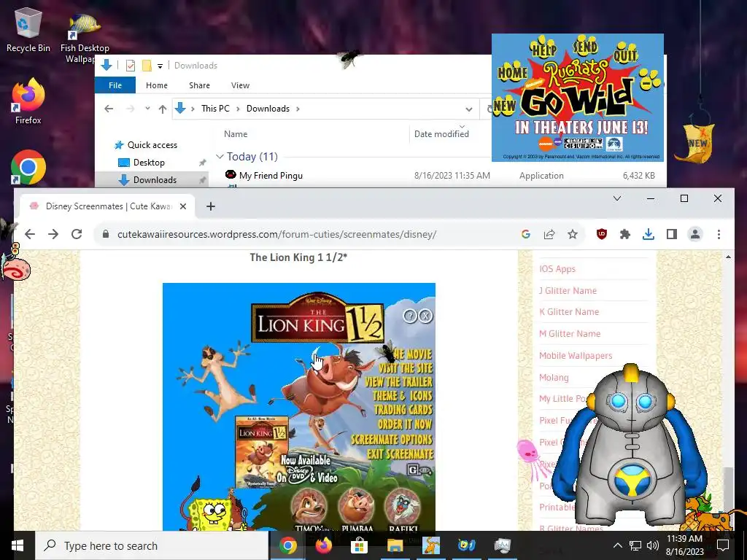Launch Firefox from the desktop shortcut

coord(28,101)
